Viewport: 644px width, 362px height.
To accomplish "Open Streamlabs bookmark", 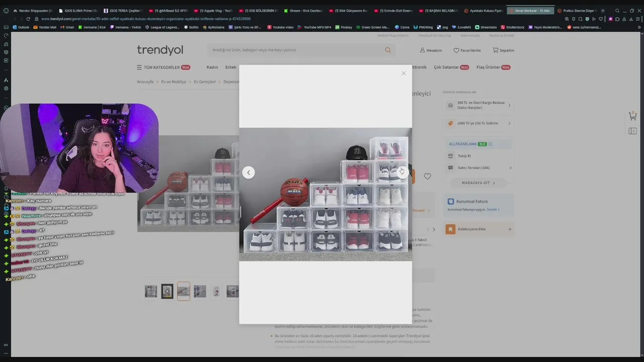I will [x=486, y=27].
